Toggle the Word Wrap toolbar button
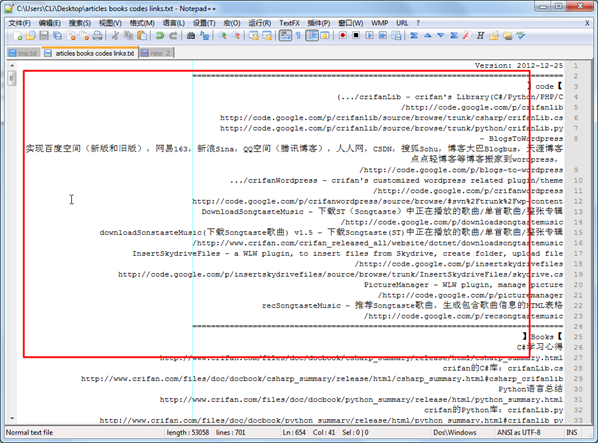598x443 pixels. click(x=285, y=36)
